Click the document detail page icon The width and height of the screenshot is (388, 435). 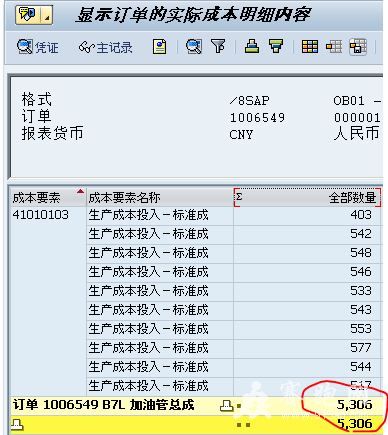[x=159, y=46]
